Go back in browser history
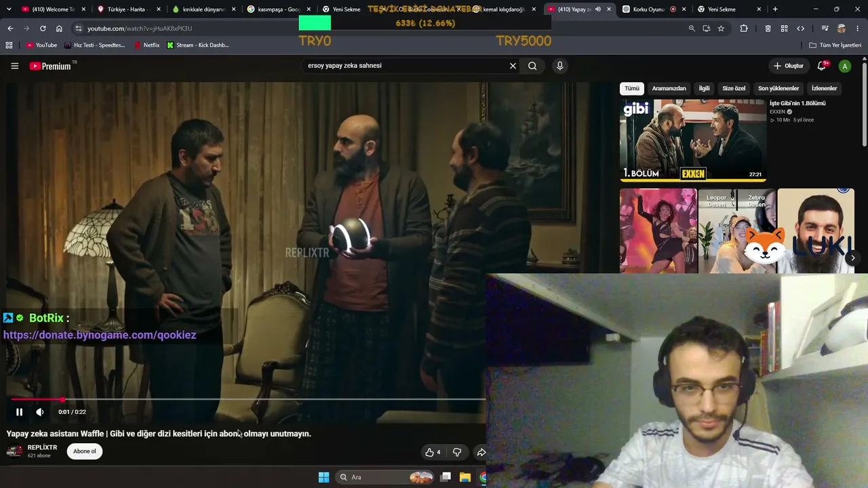 [x=10, y=28]
